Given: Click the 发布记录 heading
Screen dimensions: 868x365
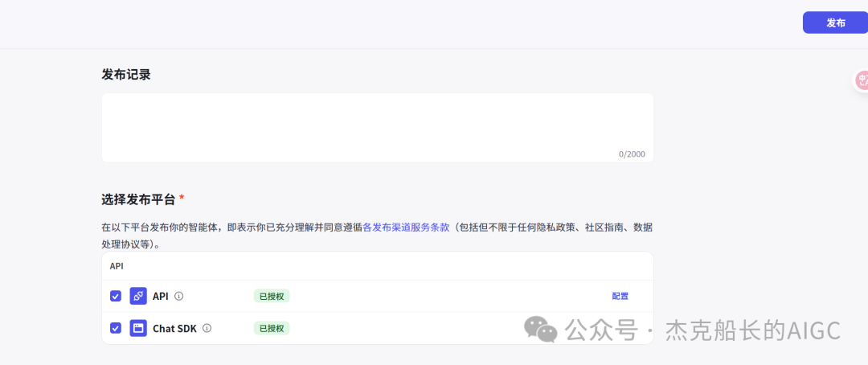Looking at the screenshot, I should tap(126, 75).
